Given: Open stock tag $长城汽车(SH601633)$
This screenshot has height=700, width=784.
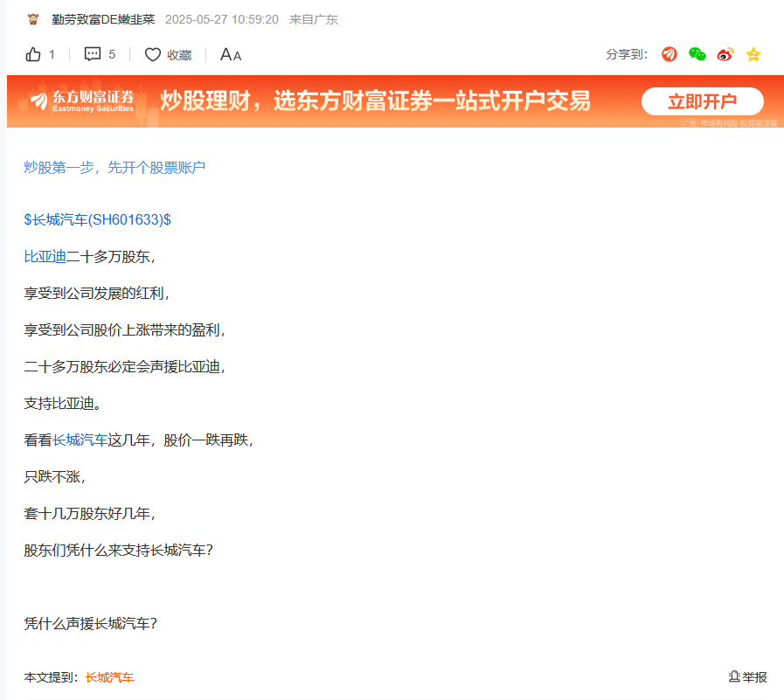Looking at the screenshot, I should [x=98, y=219].
